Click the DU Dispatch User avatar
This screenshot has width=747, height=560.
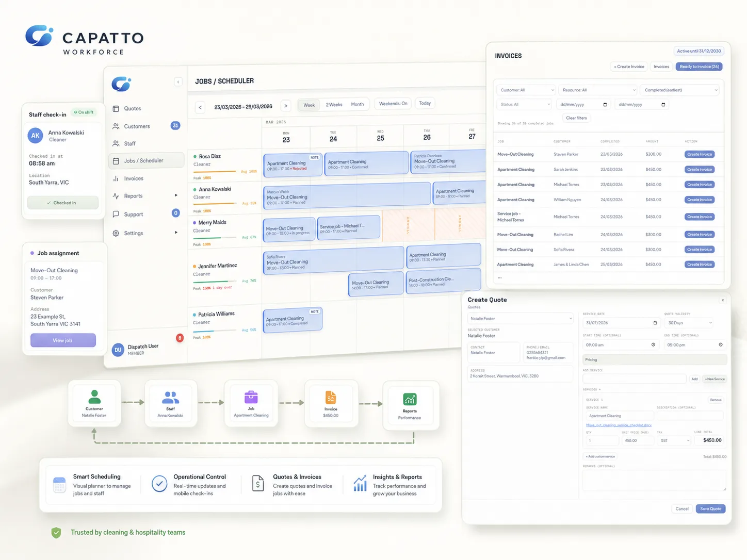pos(118,350)
